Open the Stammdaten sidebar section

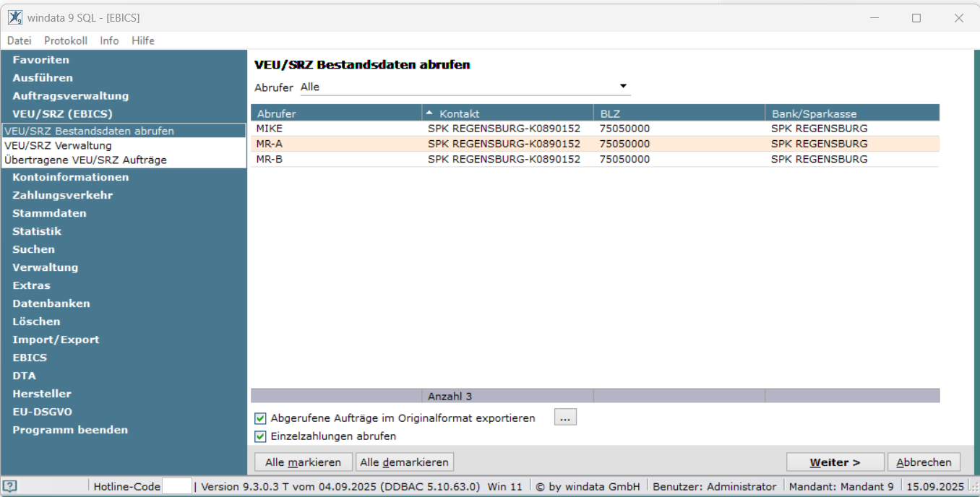[x=49, y=213]
